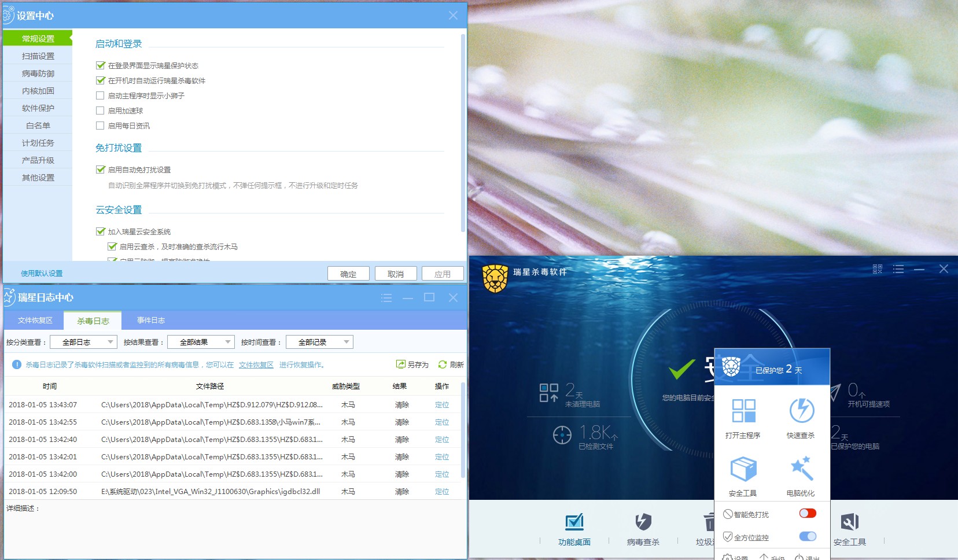Click 定位 for the 12:09:50 log entry
Image resolution: width=958 pixels, height=560 pixels.
442,492
